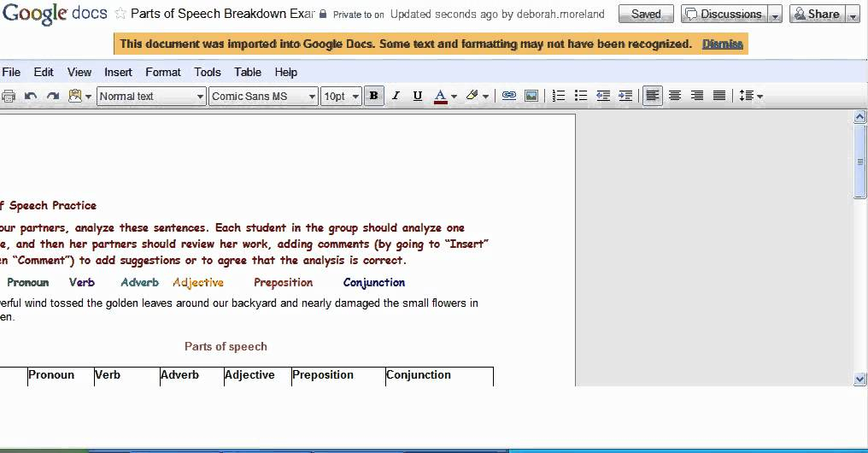This screenshot has height=453, width=868.
Task: Redo the last action
Action: click(53, 96)
